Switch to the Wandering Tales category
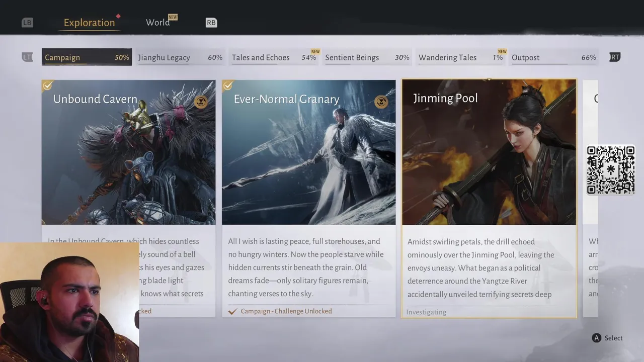Image resolution: width=644 pixels, height=362 pixels. tap(460, 57)
